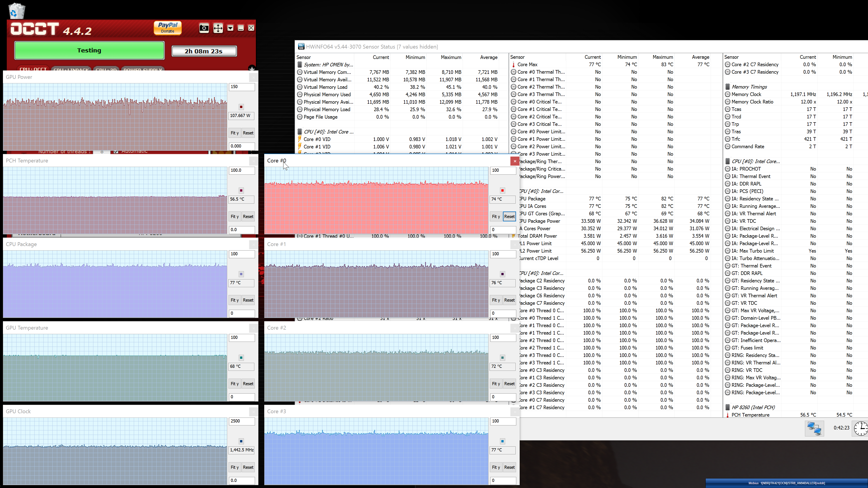Click the CPU [#0]: Intel Core chip icon
The image size is (868, 488).
300,131
